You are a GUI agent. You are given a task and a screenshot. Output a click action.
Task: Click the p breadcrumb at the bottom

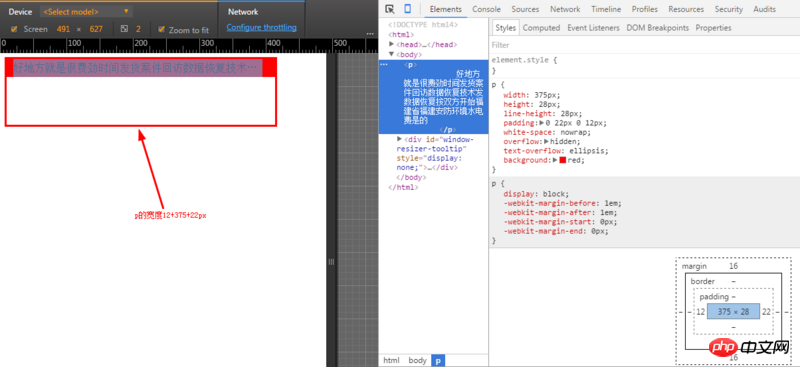pos(438,360)
